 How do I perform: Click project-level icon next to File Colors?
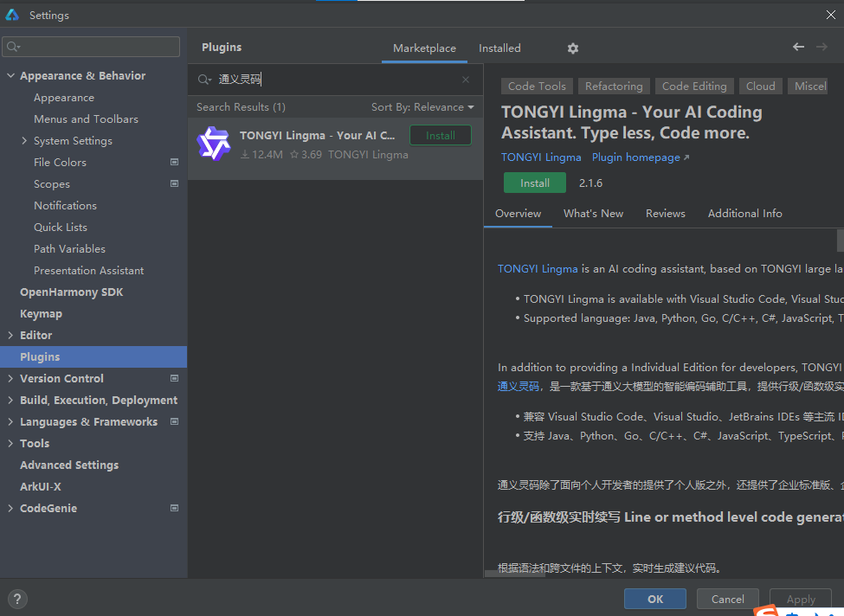174,162
